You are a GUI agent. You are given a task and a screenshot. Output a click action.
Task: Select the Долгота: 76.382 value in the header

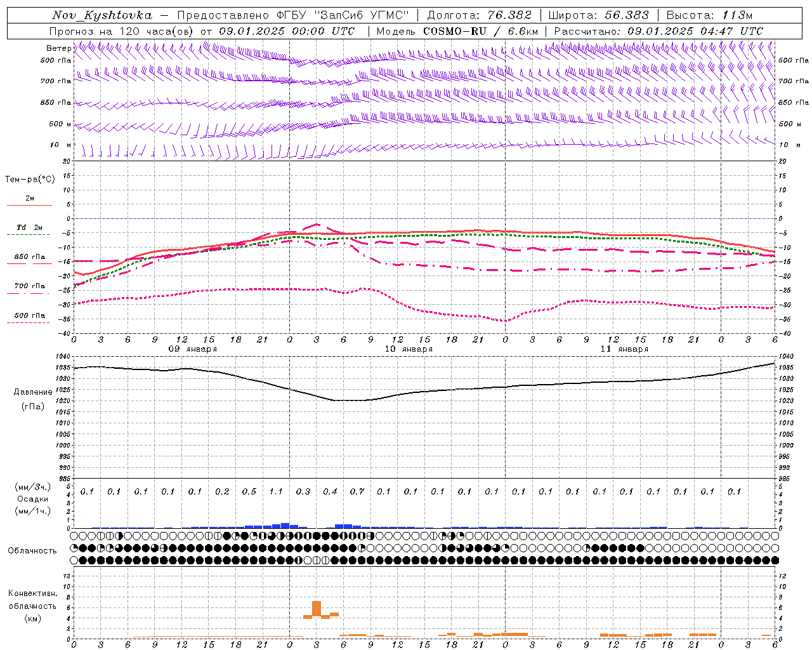coord(480,15)
